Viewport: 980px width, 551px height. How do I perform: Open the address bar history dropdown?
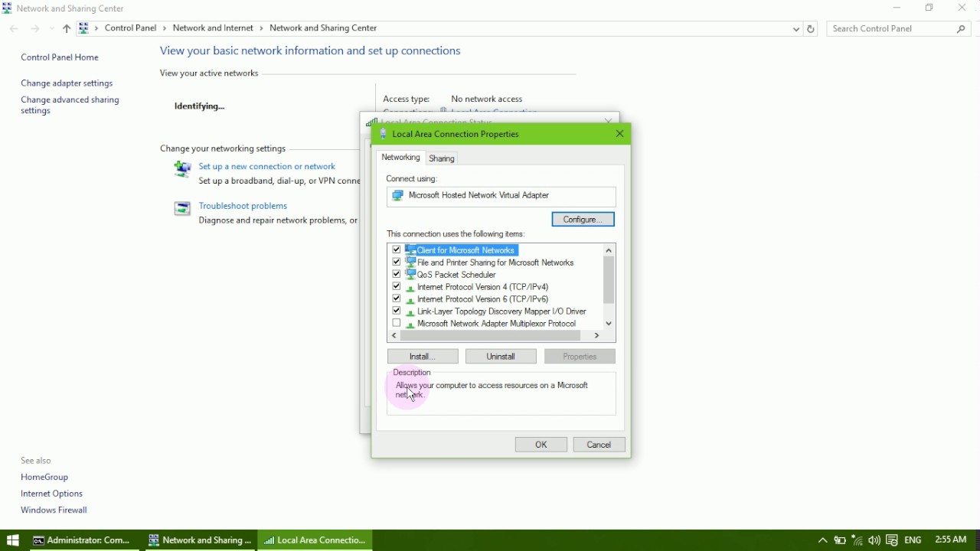click(796, 29)
